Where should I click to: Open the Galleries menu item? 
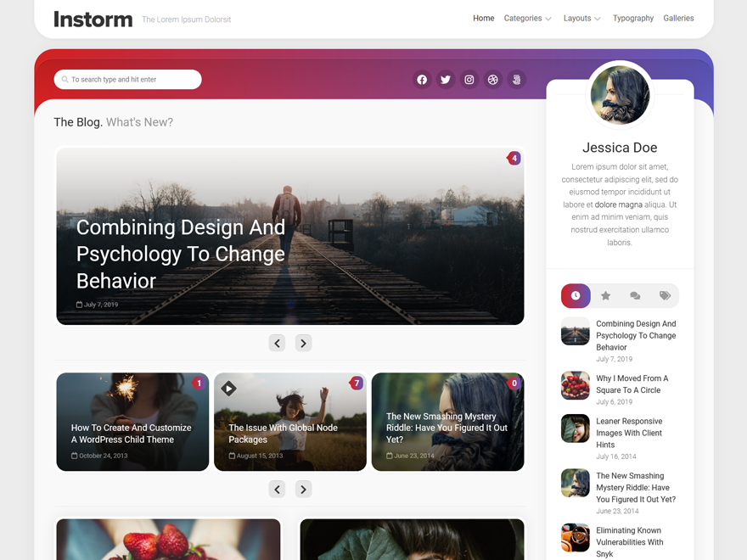(x=679, y=18)
